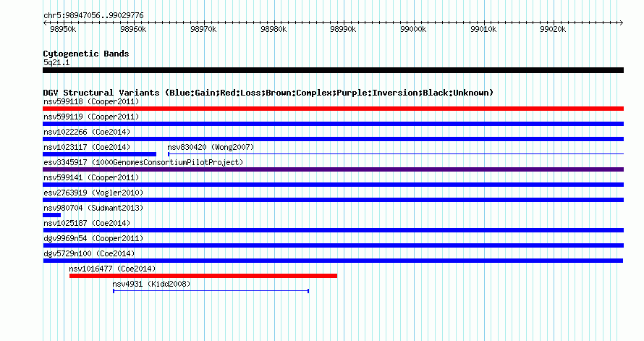
Task: Click the blue nsv1025187 variant bar
Action: click(x=333, y=230)
